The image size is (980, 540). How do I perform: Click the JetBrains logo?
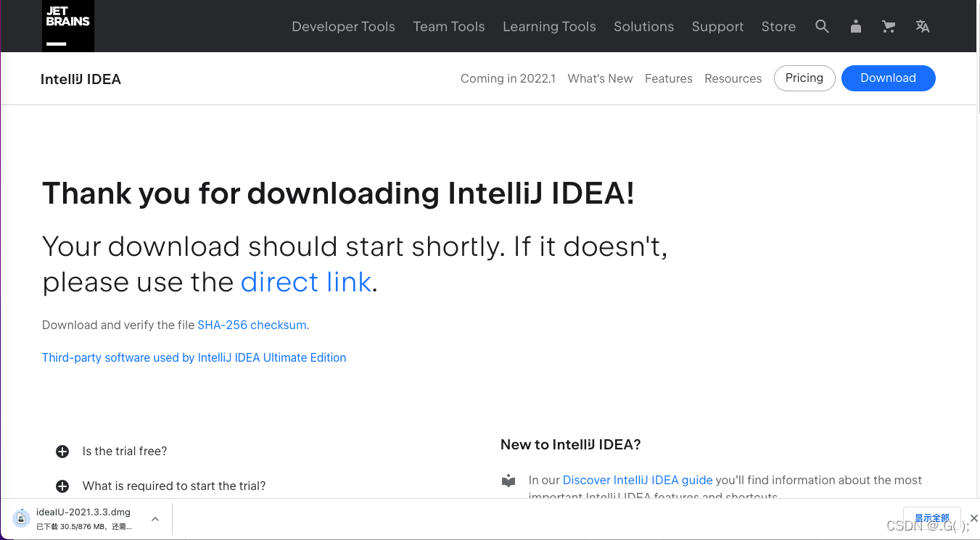(68, 26)
